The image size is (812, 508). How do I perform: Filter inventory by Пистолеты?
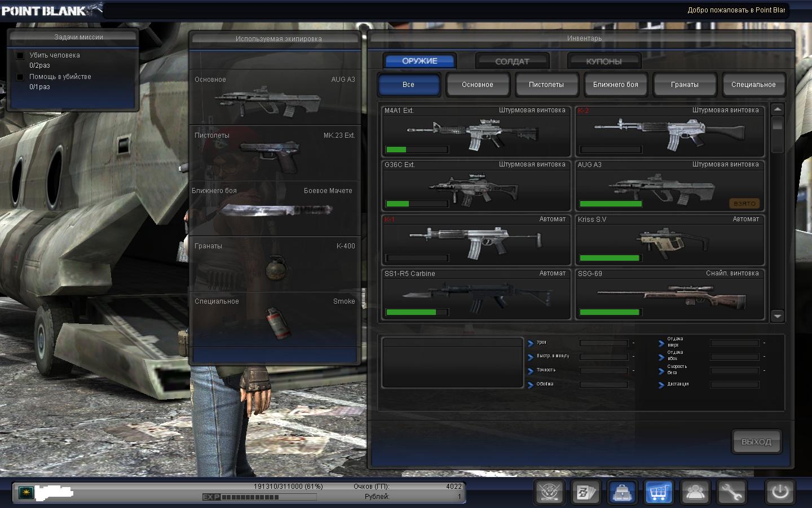pyautogui.click(x=546, y=85)
